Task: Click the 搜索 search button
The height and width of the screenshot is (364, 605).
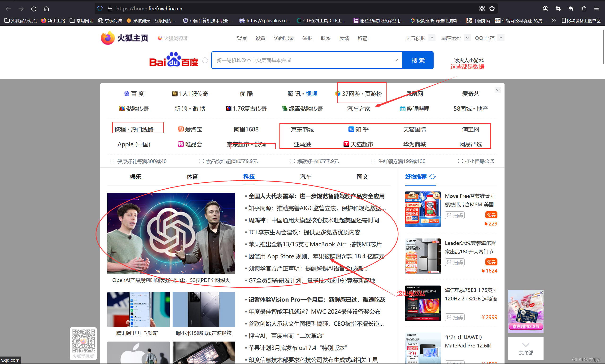Action: tap(418, 60)
